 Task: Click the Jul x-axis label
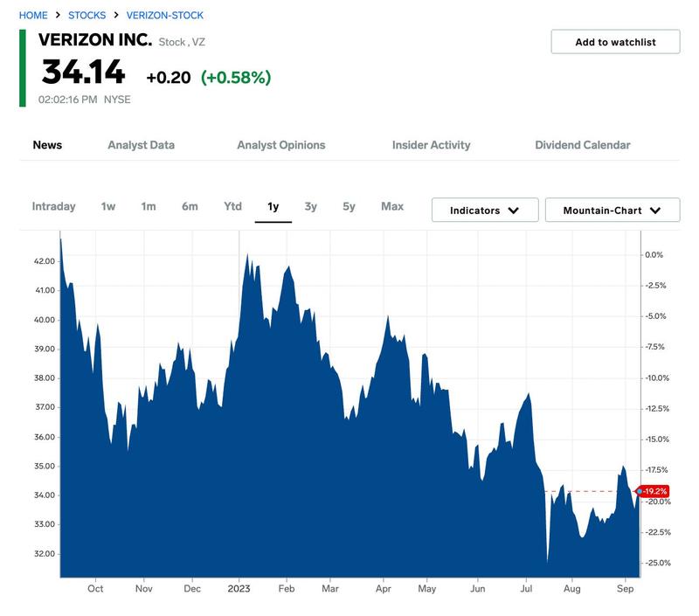point(526,588)
